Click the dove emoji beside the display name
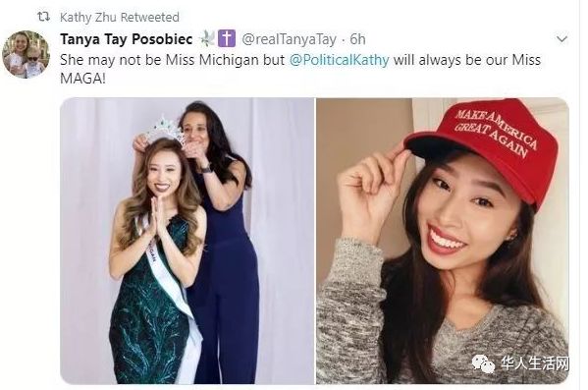The width and height of the screenshot is (588, 390). (206, 38)
